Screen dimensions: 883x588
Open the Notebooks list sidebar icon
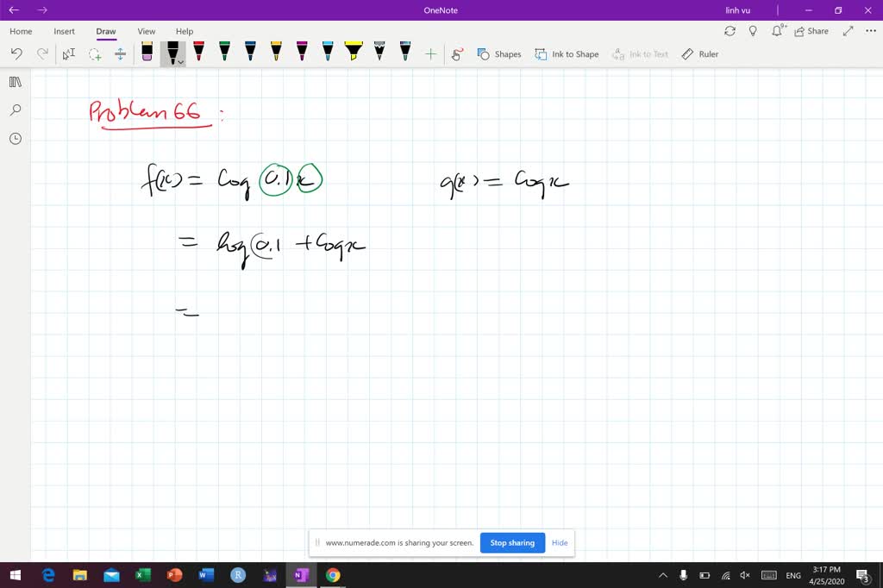coord(15,82)
